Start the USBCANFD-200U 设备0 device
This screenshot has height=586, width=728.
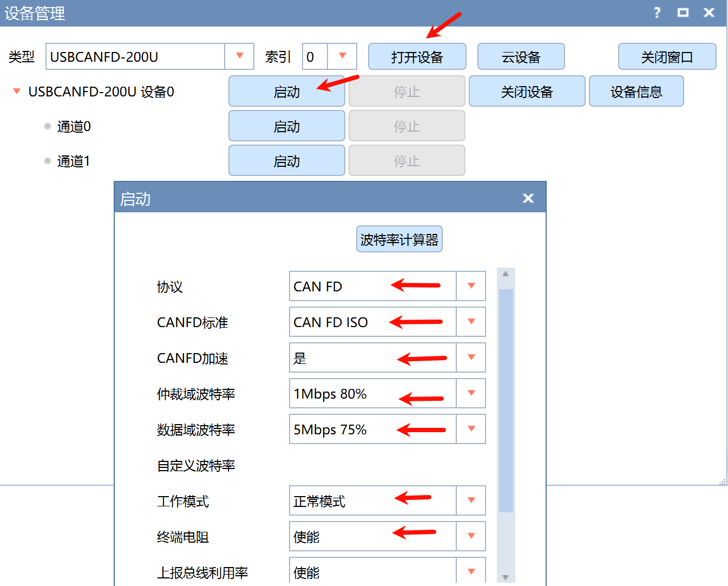287,91
